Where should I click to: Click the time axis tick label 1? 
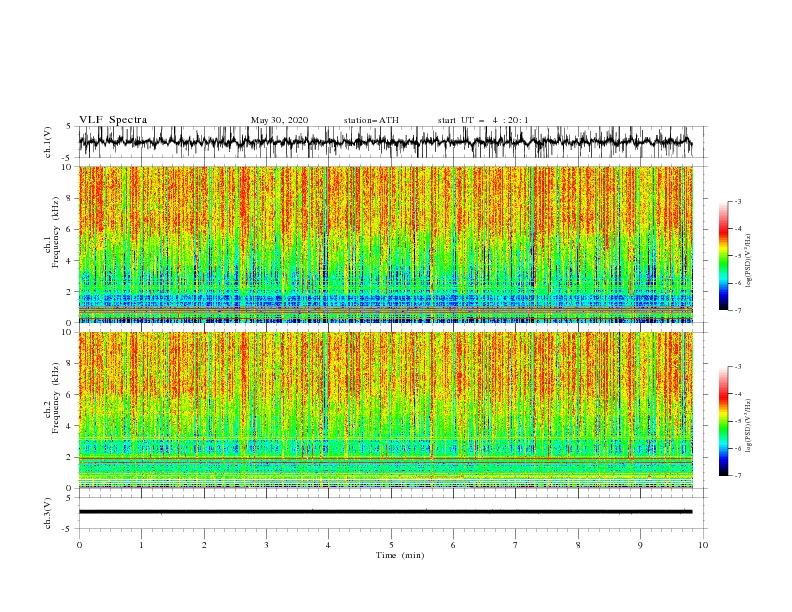141,545
